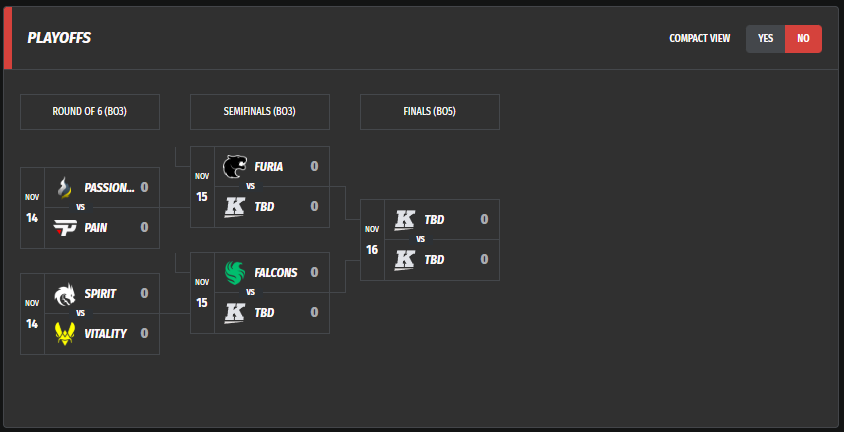Click the FURIA panther logo
The image size is (844, 432).
click(x=235, y=166)
